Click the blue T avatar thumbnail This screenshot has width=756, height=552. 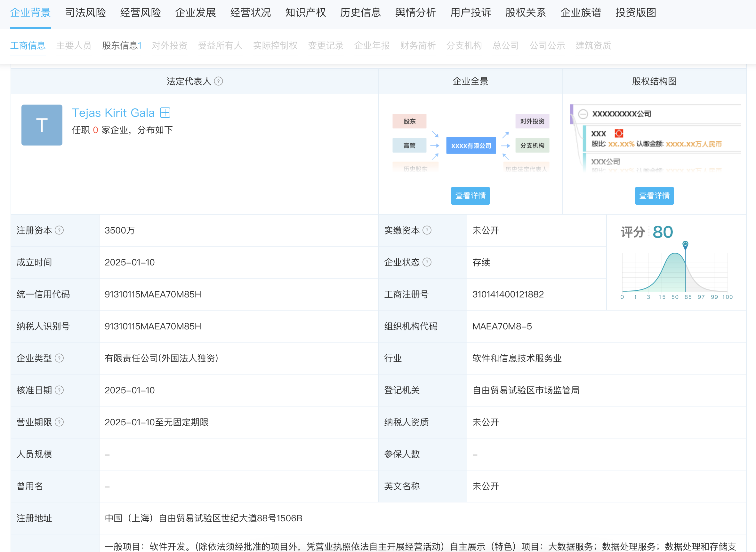pyautogui.click(x=42, y=125)
